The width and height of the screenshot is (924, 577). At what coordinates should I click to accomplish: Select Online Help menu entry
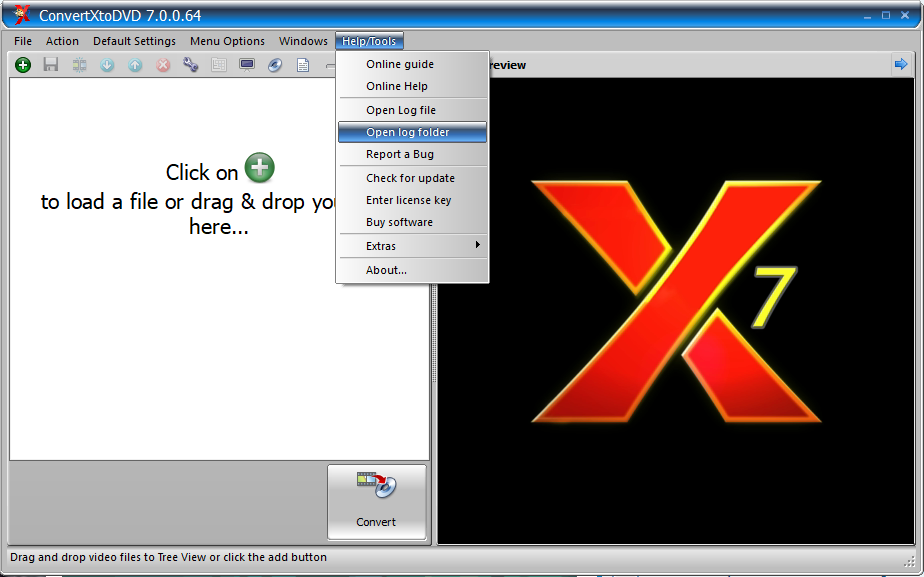(x=412, y=86)
